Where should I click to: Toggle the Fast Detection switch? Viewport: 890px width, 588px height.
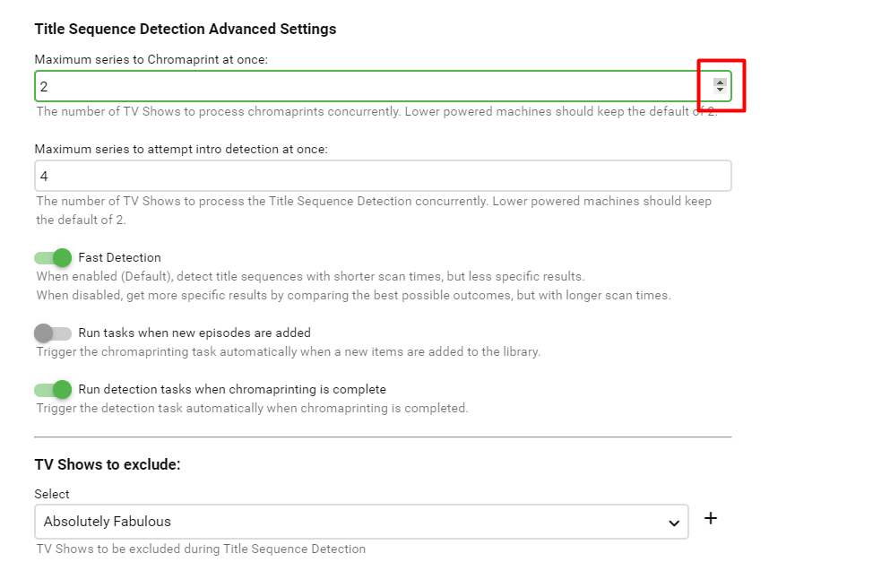(54, 258)
